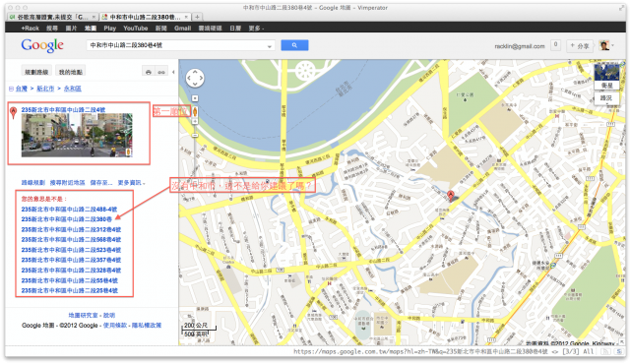This screenshot has width=630, height=364.
Task: Click the 路線規劃 link under the result
Action: click(x=32, y=183)
